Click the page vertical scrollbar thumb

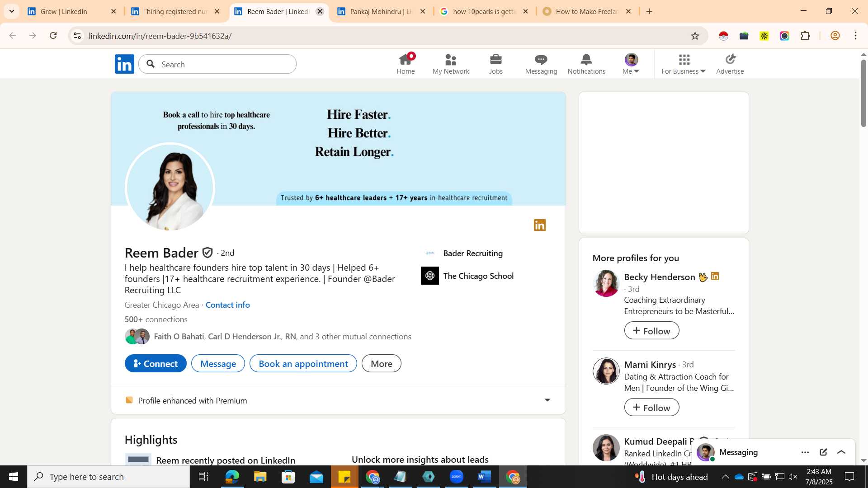pyautogui.click(x=863, y=93)
